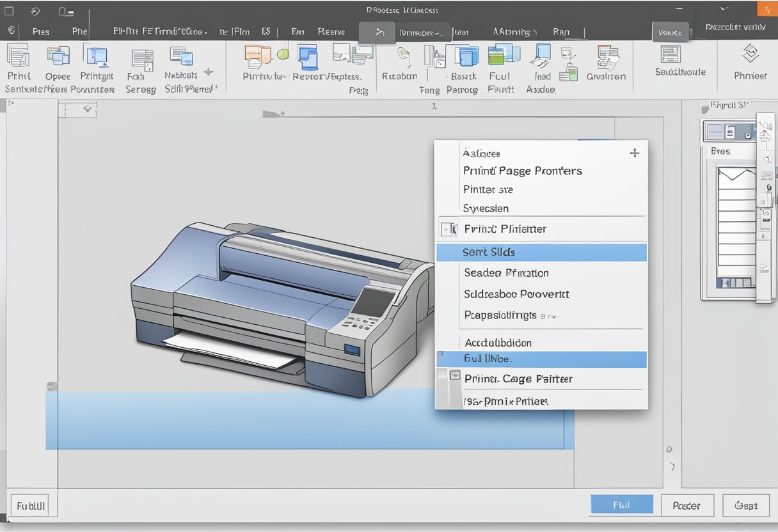Open the Pres tab in menu bar
778x532 pixels.
tap(41, 31)
